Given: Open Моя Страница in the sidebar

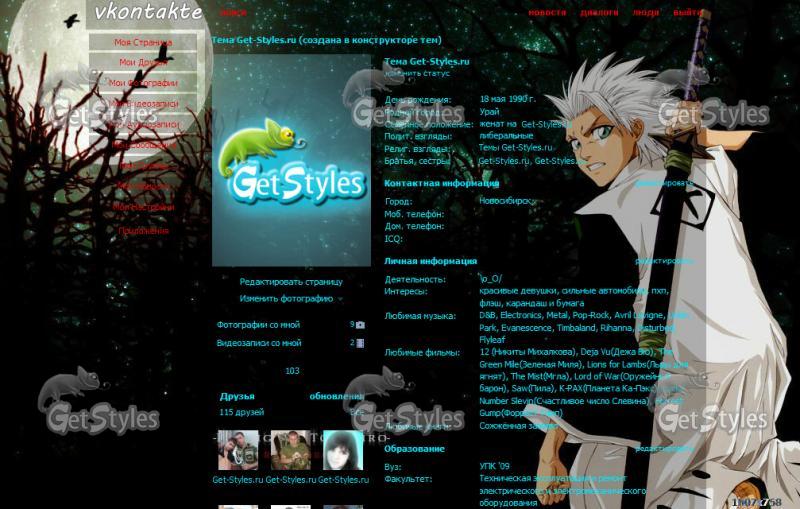Looking at the screenshot, I should point(143,43).
